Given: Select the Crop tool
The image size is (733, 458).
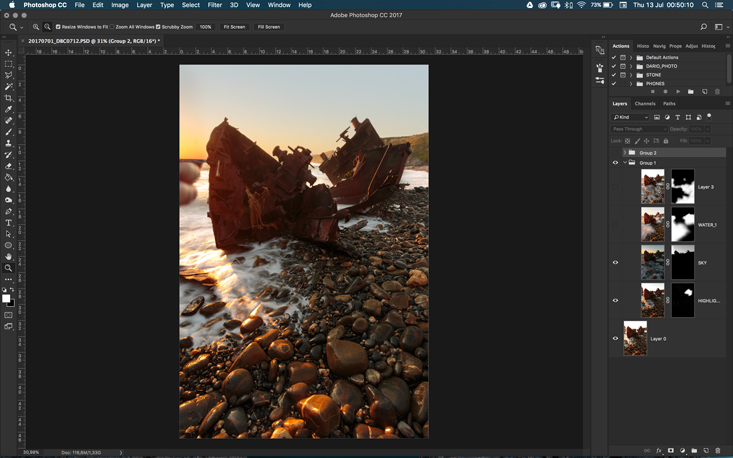Looking at the screenshot, I should 8,98.
